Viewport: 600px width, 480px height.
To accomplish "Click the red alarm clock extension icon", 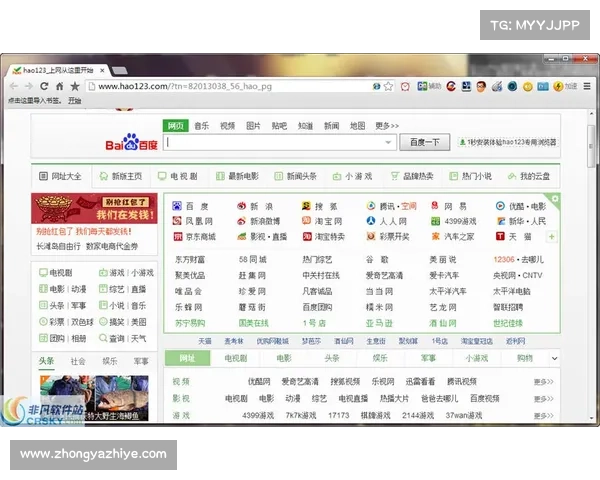I will [x=405, y=87].
